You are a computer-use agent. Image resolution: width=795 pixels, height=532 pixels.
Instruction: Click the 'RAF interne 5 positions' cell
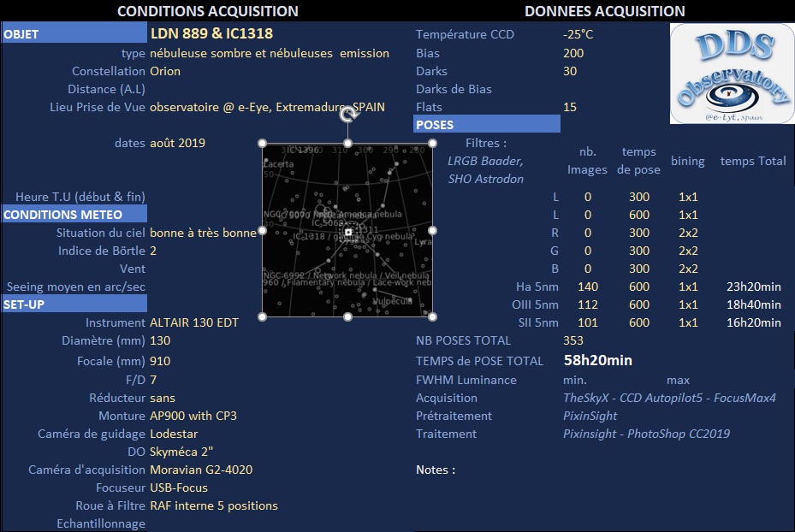tap(214, 505)
